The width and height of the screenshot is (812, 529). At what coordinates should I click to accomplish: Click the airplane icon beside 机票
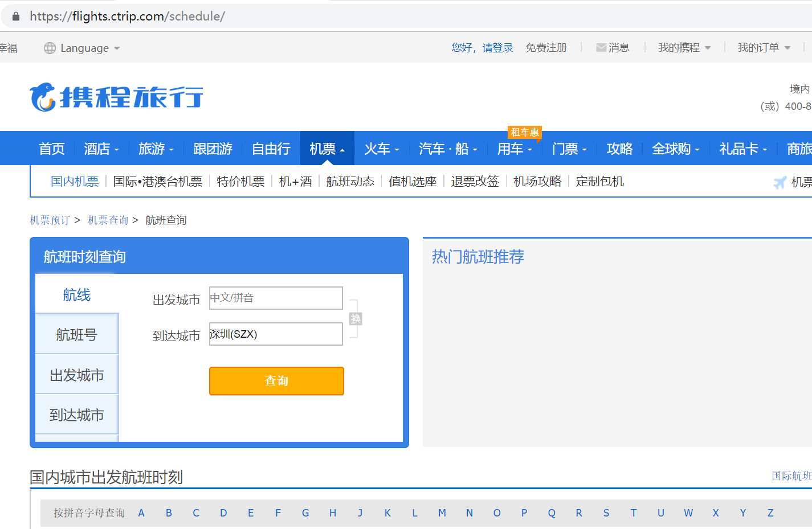pos(780,182)
